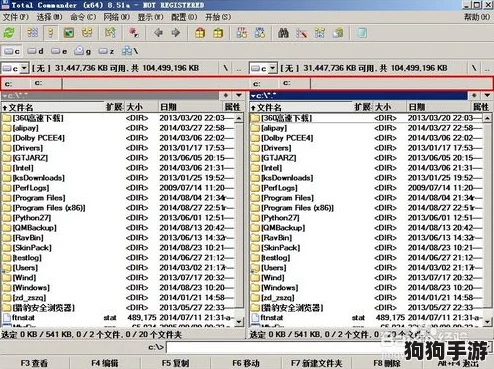Viewport: 494px width, 369px height.
Task: Click the unpack files box icon
Action: point(218,33)
